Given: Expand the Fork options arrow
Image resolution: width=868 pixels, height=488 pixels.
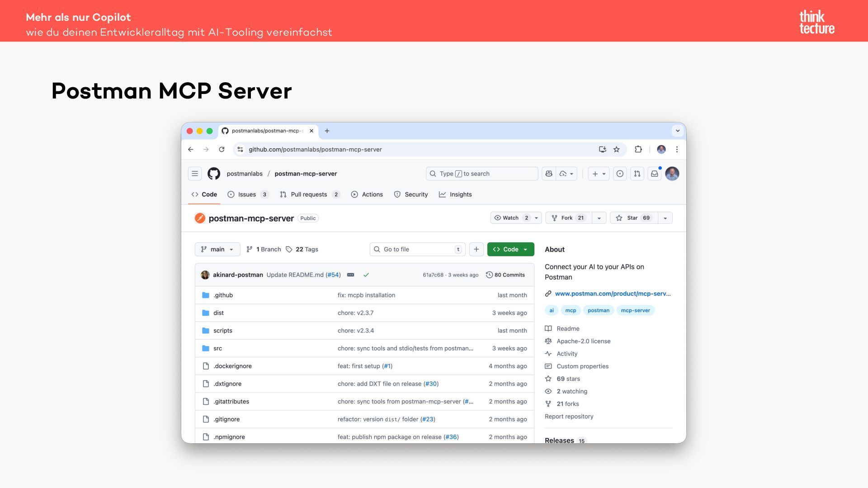Looking at the screenshot, I should click(x=599, y=218).
